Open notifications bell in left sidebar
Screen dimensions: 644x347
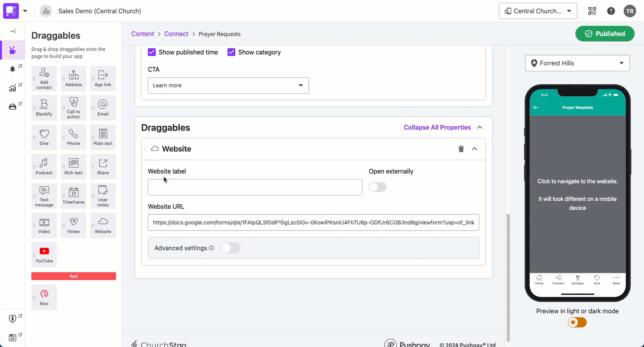(x=13, y=69)
